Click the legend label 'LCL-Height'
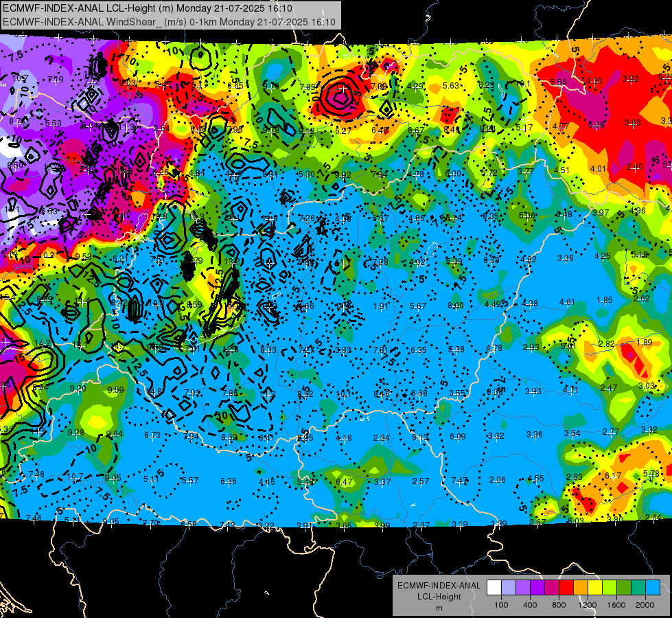672x618 pixels. (439, 597)
